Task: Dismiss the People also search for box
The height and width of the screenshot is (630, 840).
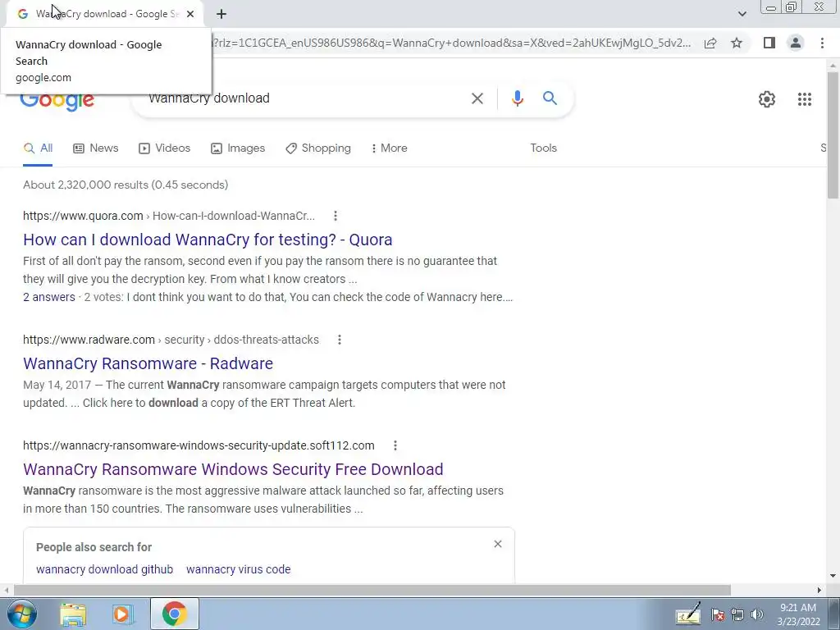Action: (x=498, y=544)
